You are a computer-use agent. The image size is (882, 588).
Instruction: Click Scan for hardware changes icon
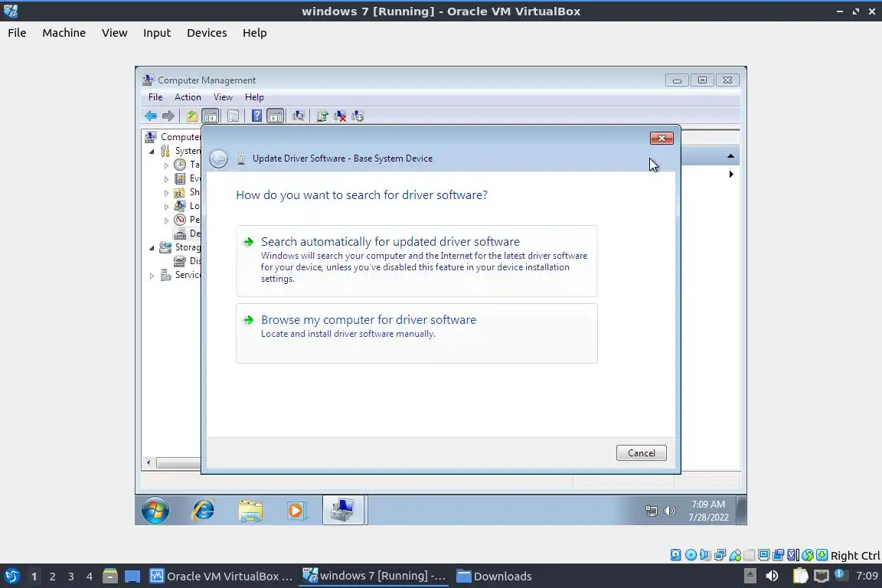pos(298,116)
